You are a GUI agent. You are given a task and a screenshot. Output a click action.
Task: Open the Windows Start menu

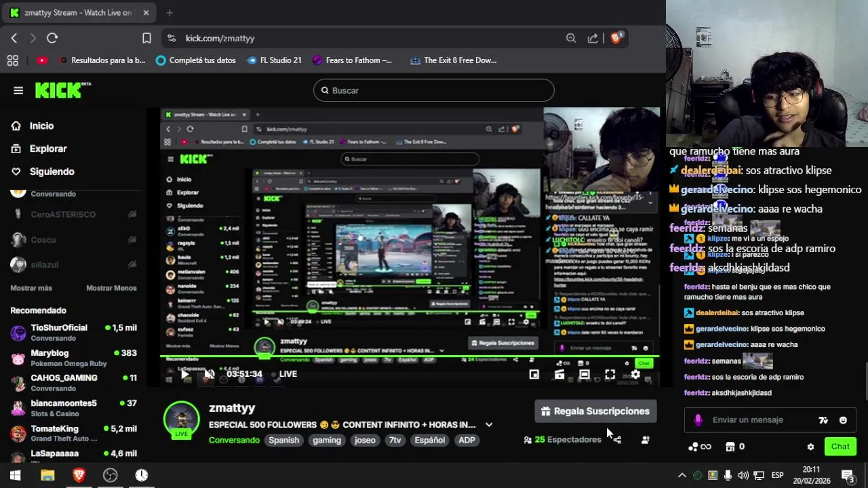pyautogui.click(x=15, y=475)
